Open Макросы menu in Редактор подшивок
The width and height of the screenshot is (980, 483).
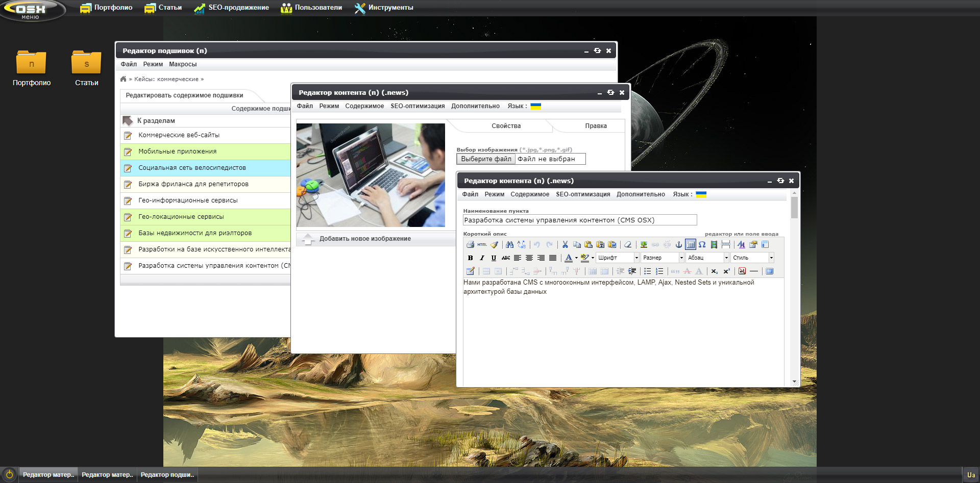click(183, 64)
